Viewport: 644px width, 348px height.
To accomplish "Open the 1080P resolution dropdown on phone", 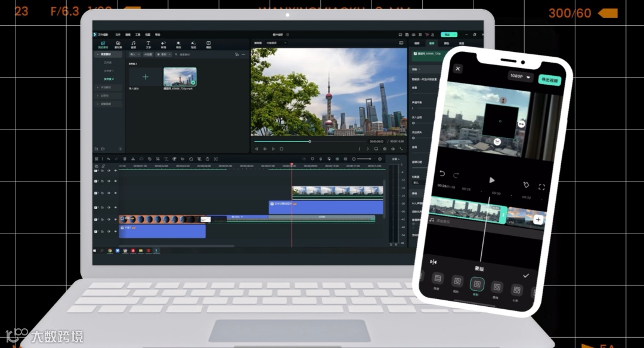I will point(521,76).
